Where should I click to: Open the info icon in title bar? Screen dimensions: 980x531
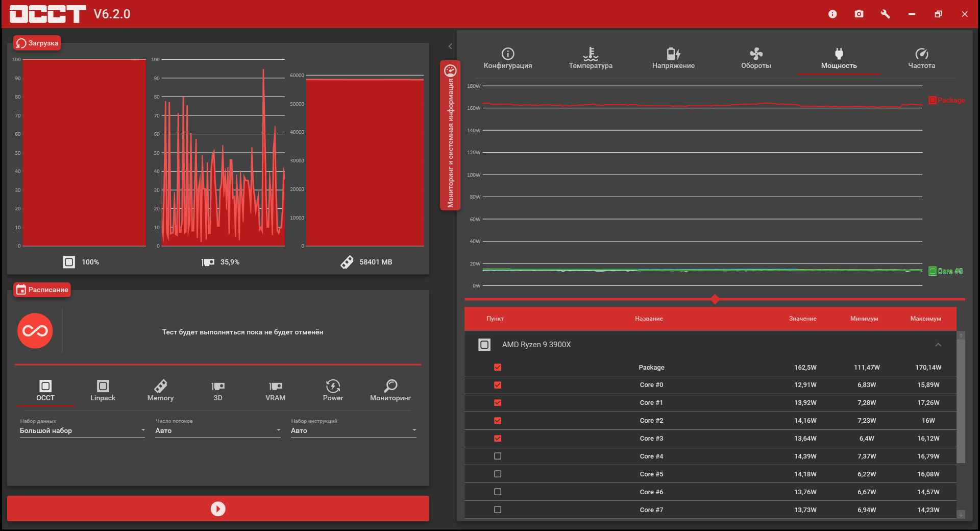click(x=832, y=14)
